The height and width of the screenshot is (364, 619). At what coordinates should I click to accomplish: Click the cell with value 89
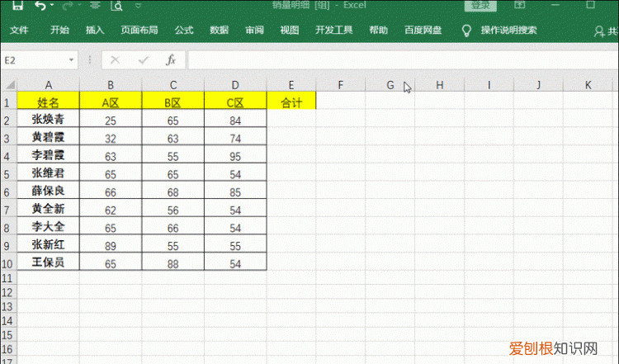[x=111, y=244]
